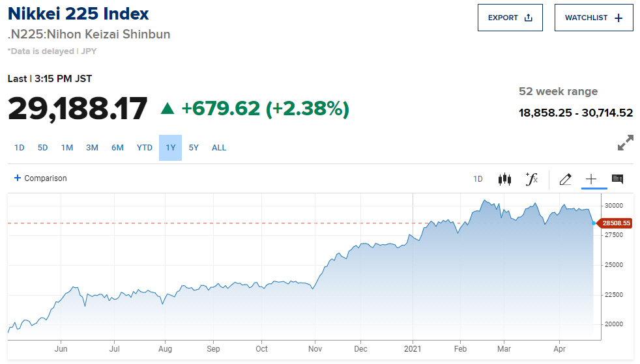640x364 pixels.
Task: Add a Comparison symbol
Action: click(40, 178)
